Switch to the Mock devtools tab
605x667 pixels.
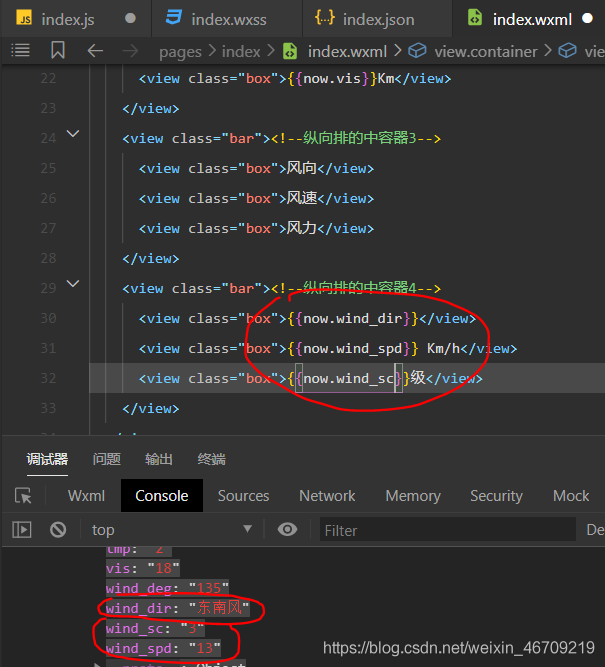(x=571, y=496)
